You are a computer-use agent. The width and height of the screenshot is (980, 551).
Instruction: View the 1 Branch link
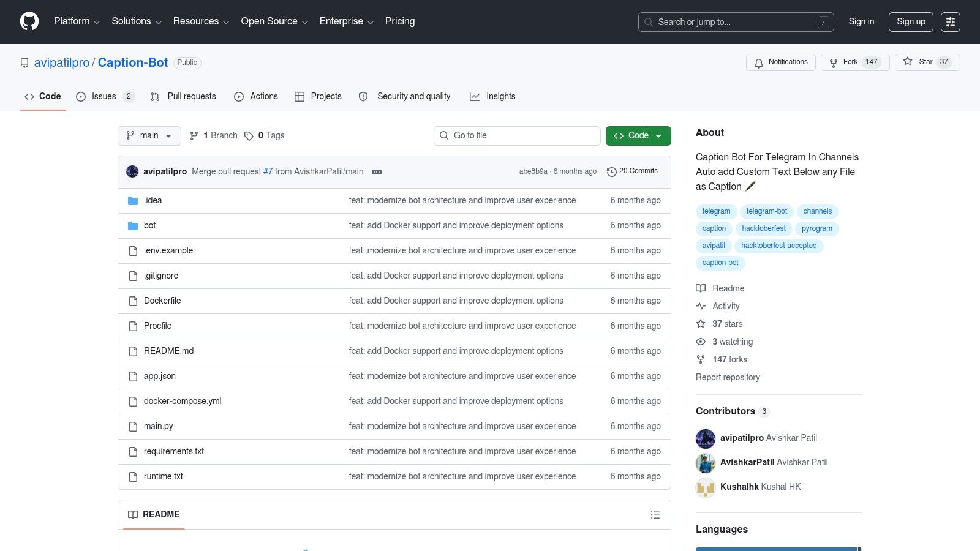click(214, 136)
